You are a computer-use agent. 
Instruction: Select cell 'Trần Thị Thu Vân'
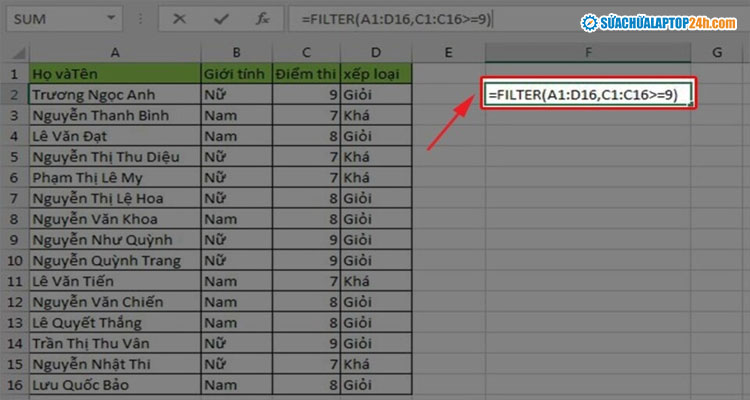115,343
